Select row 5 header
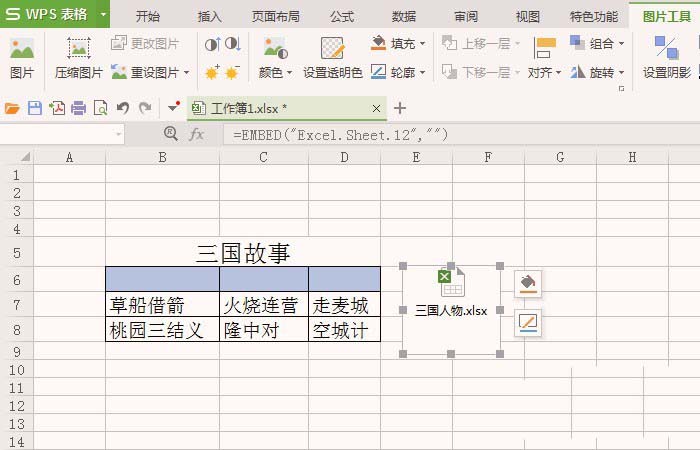Viewport: 700px width, 450px height. (x=17, y=254)
